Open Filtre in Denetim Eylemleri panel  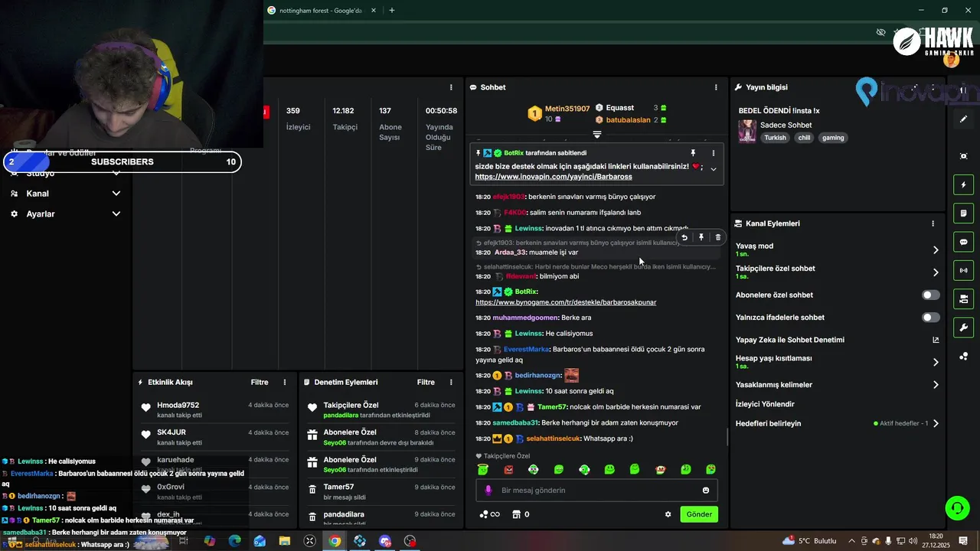coord(426,382)
